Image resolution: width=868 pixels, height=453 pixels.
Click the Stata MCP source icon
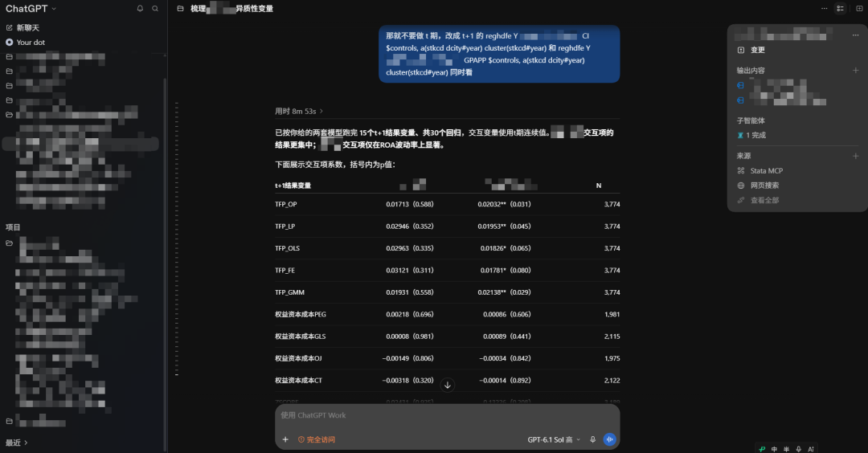(x=741, y=171)
